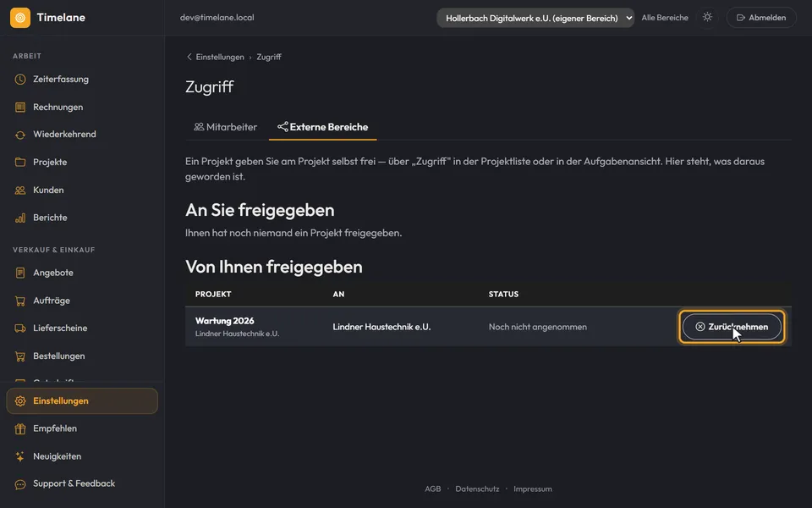Click the Von Ihnen freigegeben heading
This screenshot has height=508, width=812.
coord(274,267)
